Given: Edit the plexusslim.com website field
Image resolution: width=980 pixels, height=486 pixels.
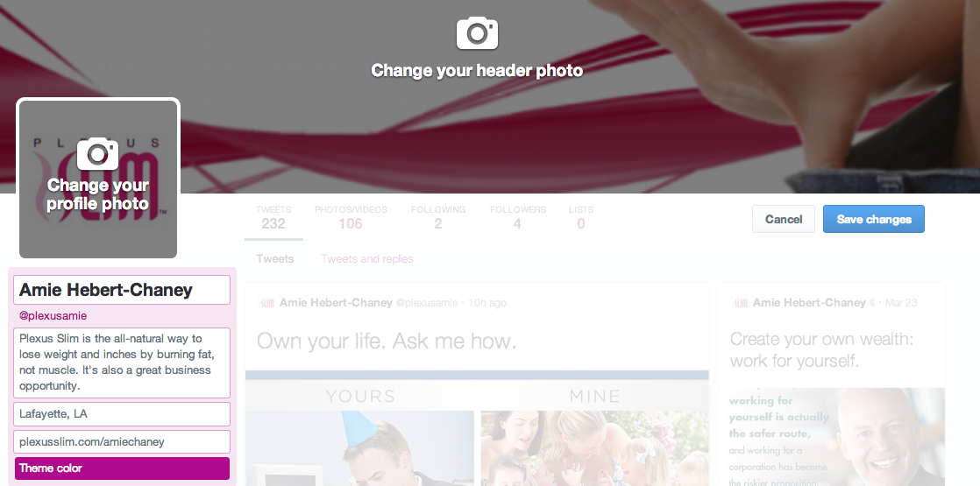Looking at the screenshot, I should click(122, 441).
